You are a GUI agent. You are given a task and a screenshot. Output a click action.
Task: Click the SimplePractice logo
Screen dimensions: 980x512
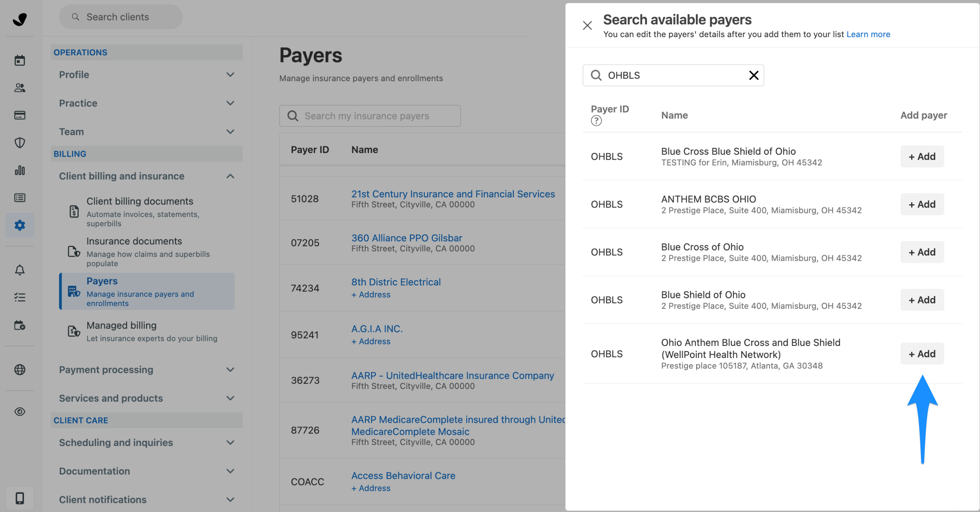click(x=20, y=19)
